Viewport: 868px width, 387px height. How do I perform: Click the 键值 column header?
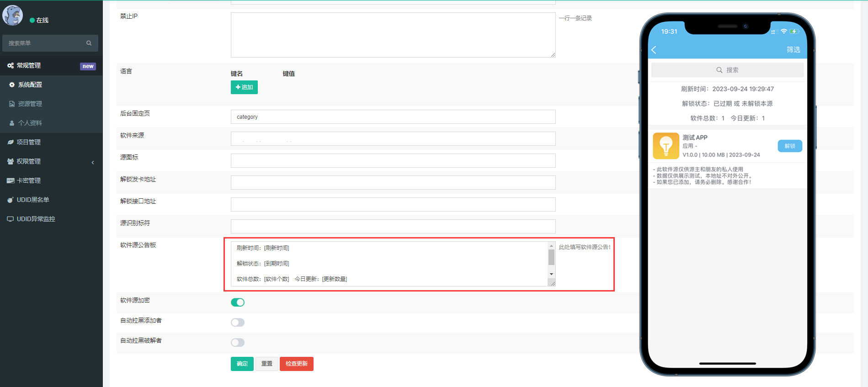[289, 74]
